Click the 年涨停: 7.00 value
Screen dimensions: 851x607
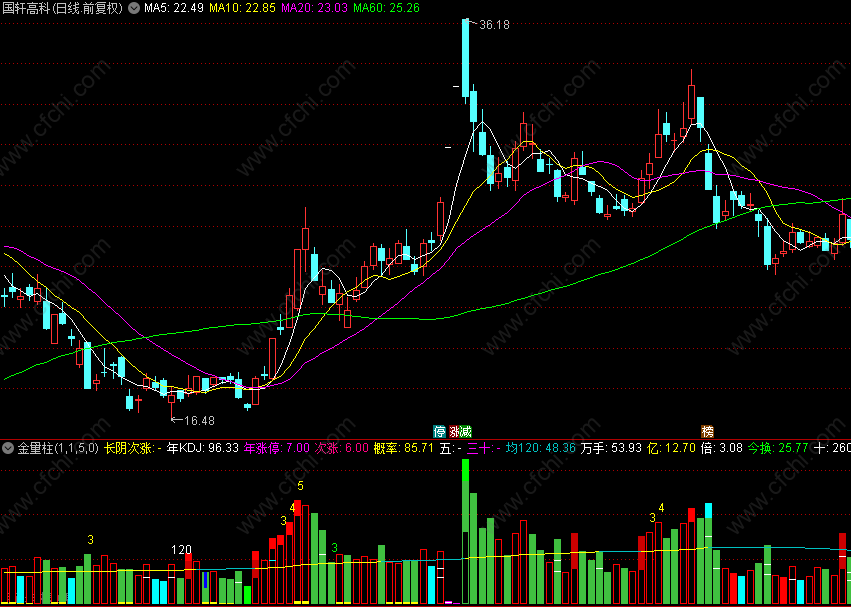coord(276,448)
